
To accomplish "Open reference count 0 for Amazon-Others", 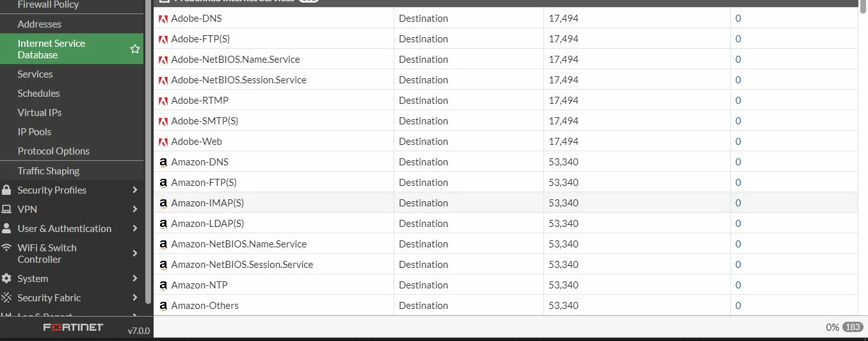I will pos(738,306).
